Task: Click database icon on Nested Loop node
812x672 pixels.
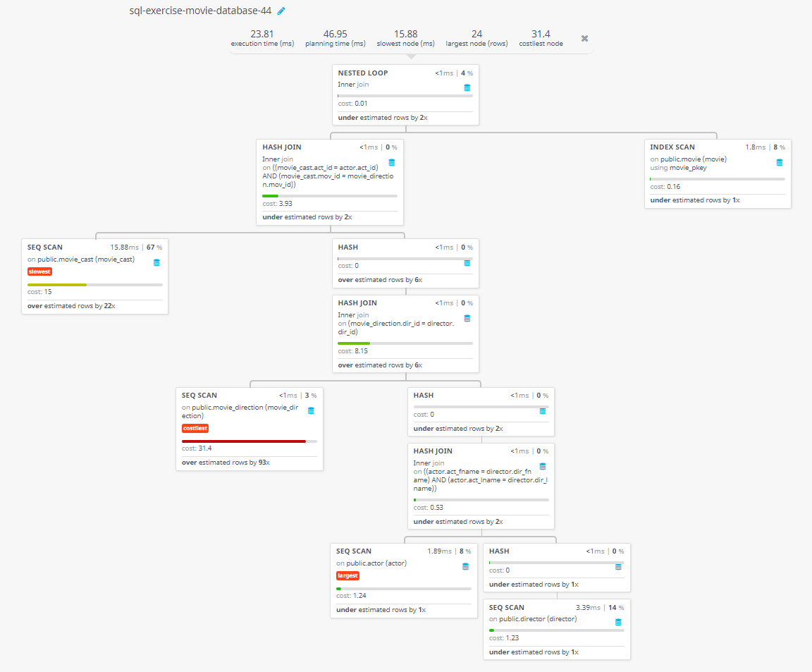Action: point(467,88)
